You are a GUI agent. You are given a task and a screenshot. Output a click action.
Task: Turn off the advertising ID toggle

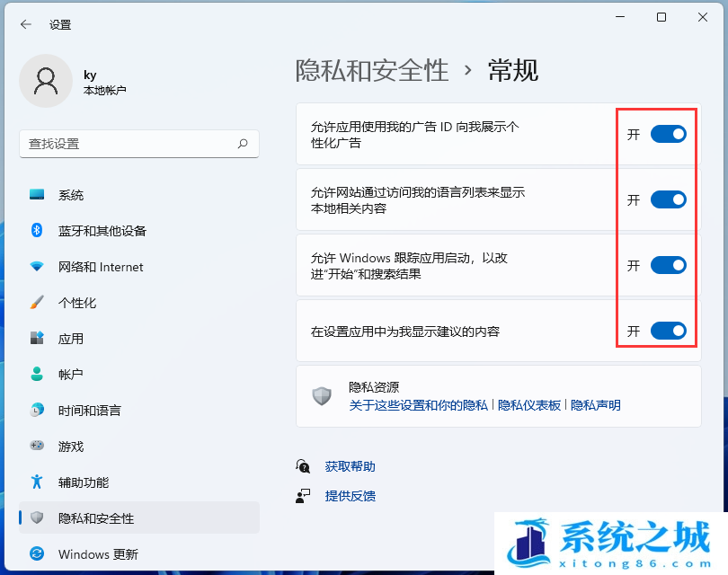668,134
